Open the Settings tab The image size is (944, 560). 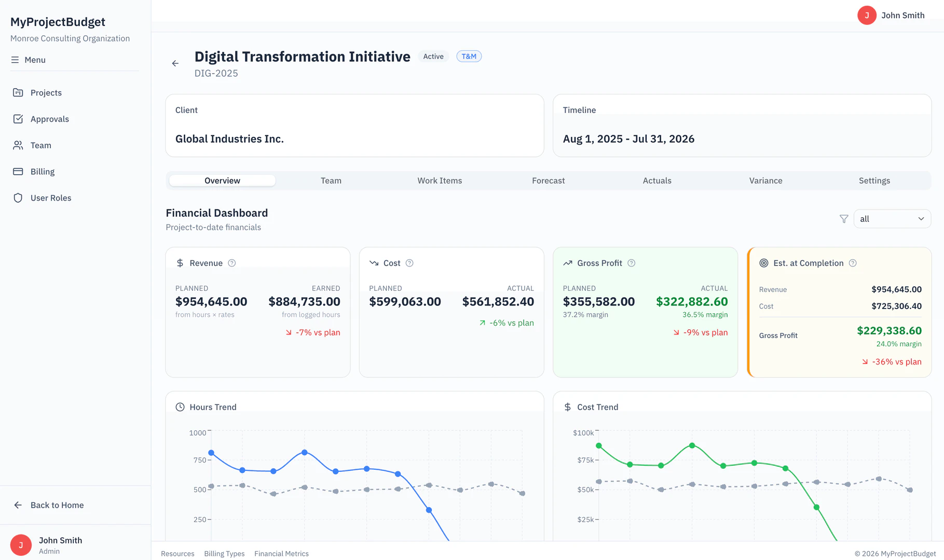click(874, 180)
